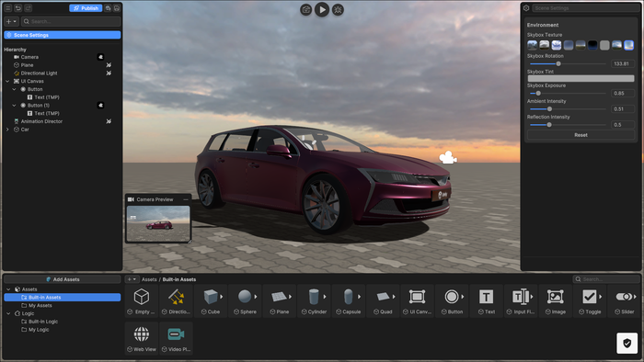Toggle the icon beside Plane in Hierarchy

[x=109, y=65]
